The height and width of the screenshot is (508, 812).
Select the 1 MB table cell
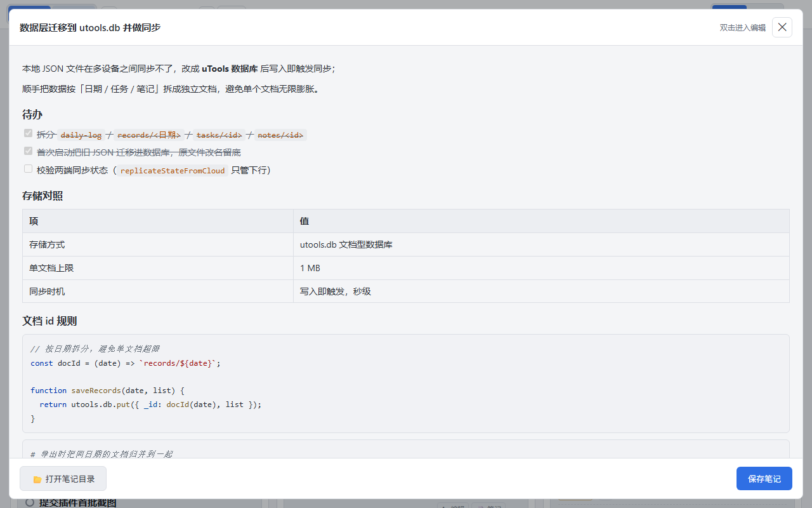click(x=541, y=268)
